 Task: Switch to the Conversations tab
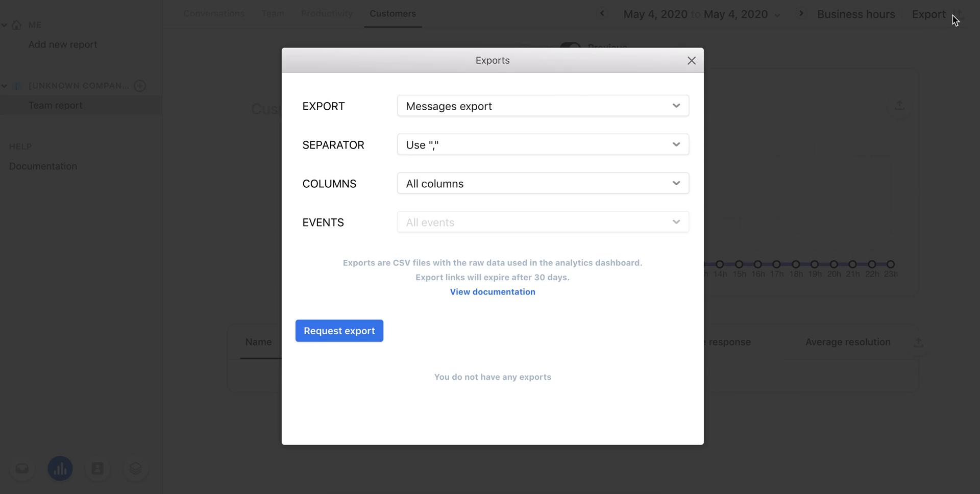click(x=214, y=14)
